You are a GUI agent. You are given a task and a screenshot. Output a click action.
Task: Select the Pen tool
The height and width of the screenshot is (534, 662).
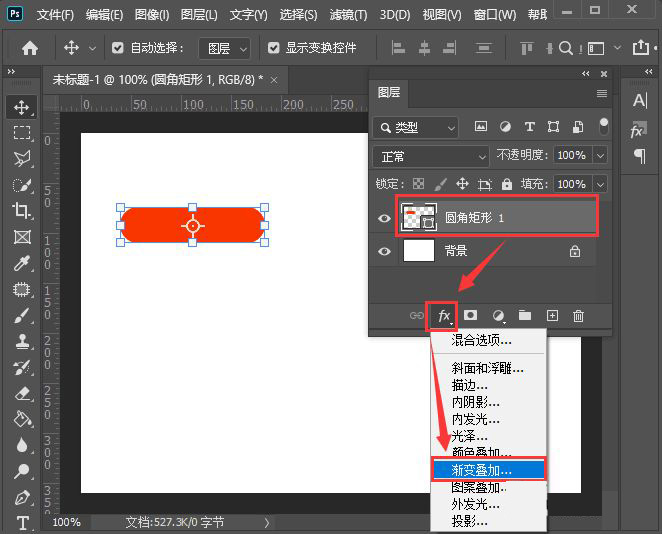pos(22,497)
